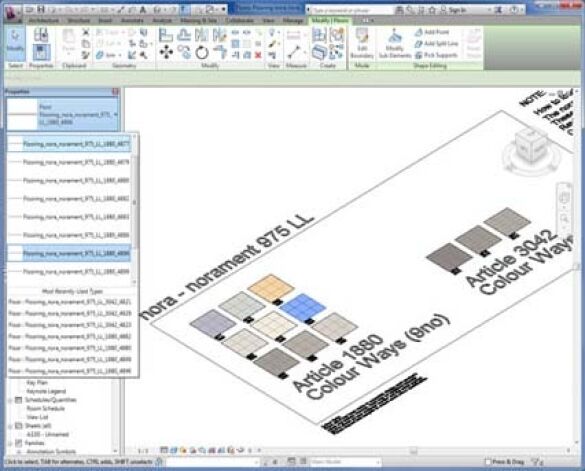Toggle the Press & Drag checkbox
Viewport: 585px width, 471px height.
coord(488,462)
